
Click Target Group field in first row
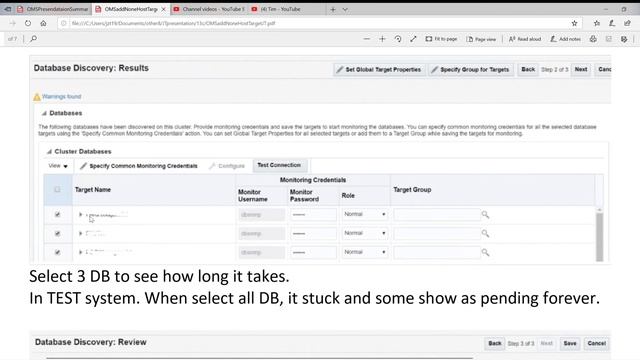pyautogui.click(x=437, y=214)
